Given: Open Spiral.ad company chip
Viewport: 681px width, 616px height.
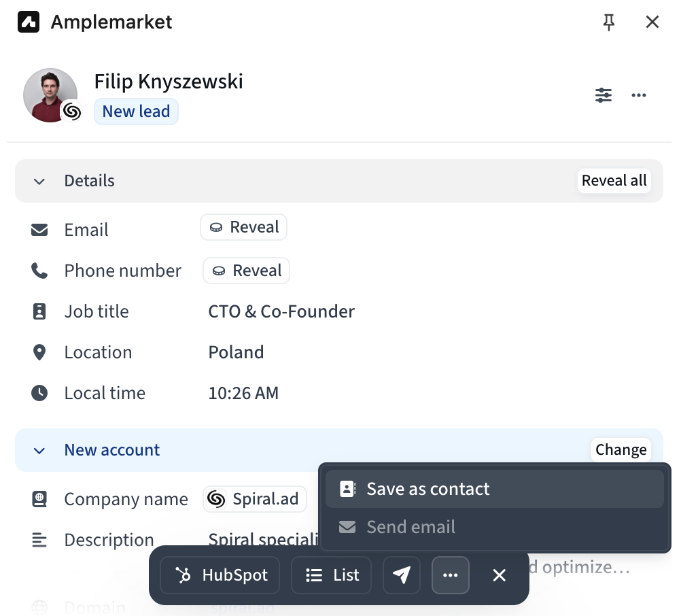Looking at the screenshot, I should (254, 498).
